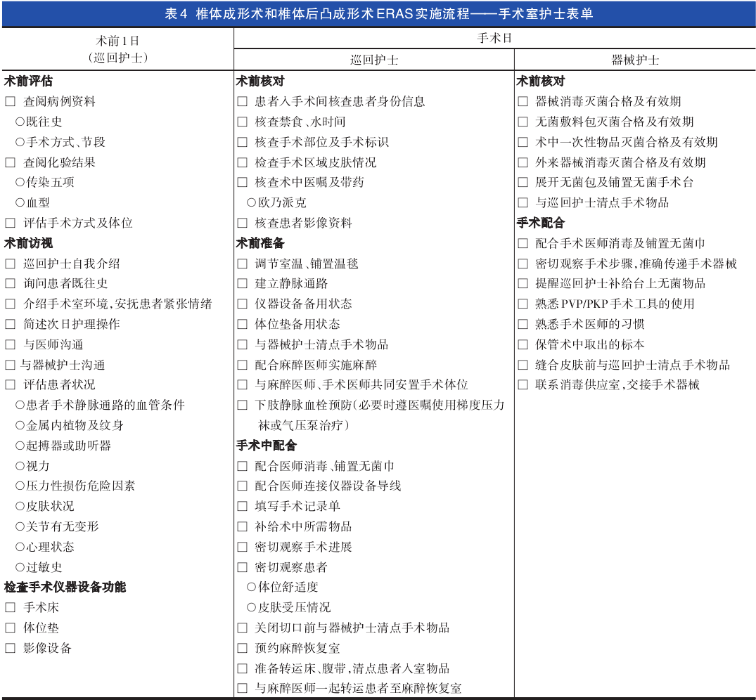Click the "手术日" column group header

pos(494,38)
